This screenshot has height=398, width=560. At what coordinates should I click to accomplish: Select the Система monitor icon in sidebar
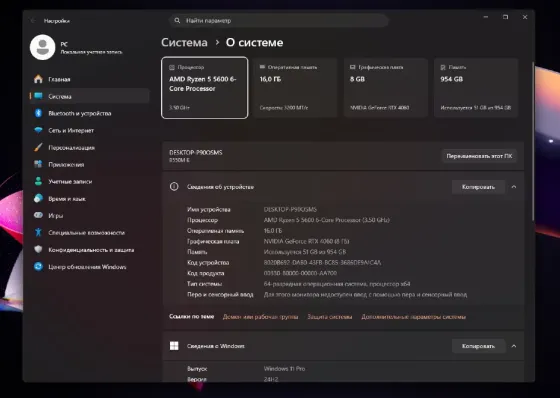point(38,96)
